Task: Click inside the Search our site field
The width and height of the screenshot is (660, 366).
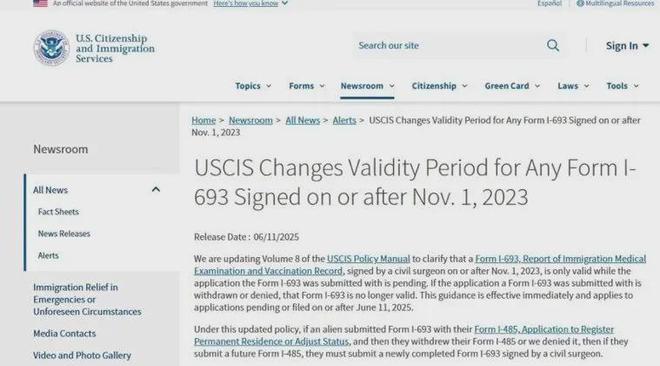Action: click(448, 45)
